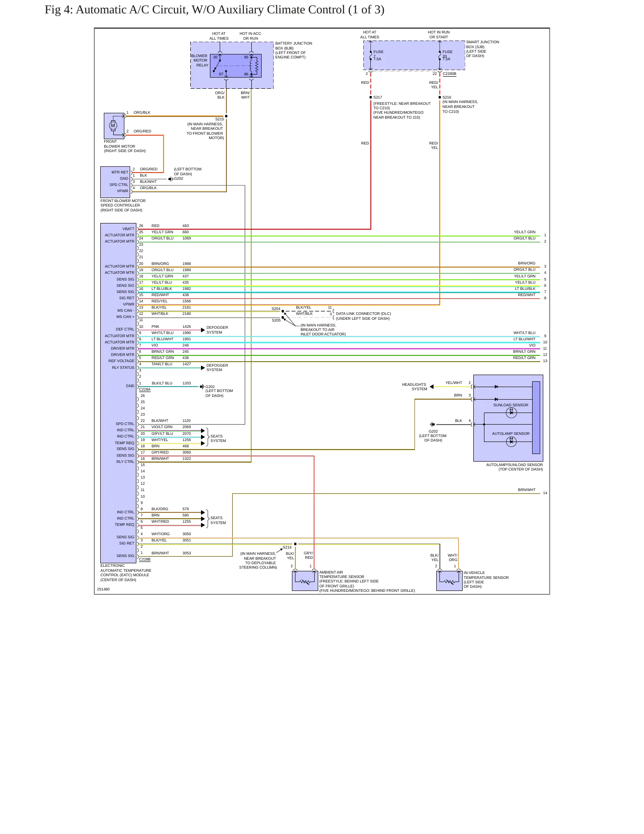Click the 'S204' splice label
644x834 pixels.
point(276,309)
